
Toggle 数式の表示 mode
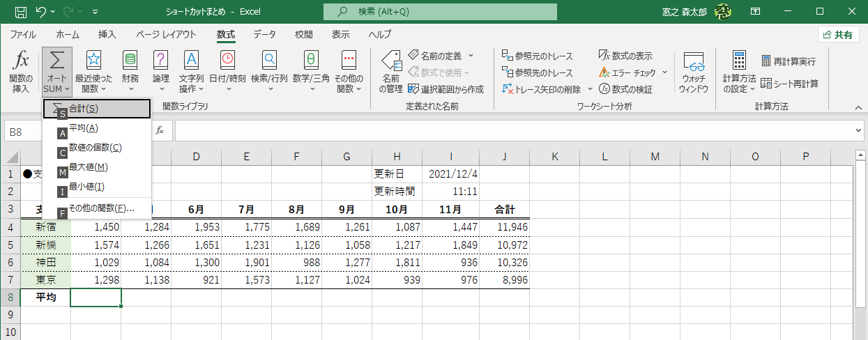click(626, 56)
